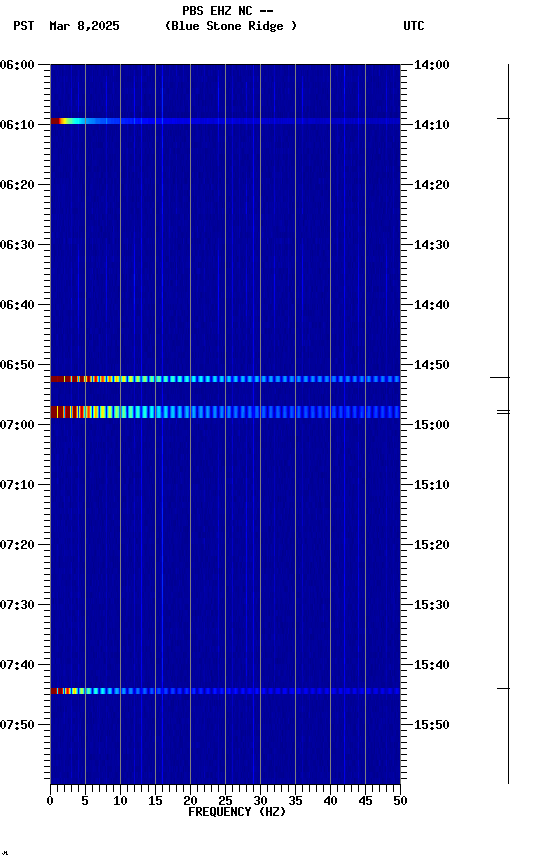Click the PST timezone label
The height and width of the screenshot is (864, 552).
click(24, 26)
